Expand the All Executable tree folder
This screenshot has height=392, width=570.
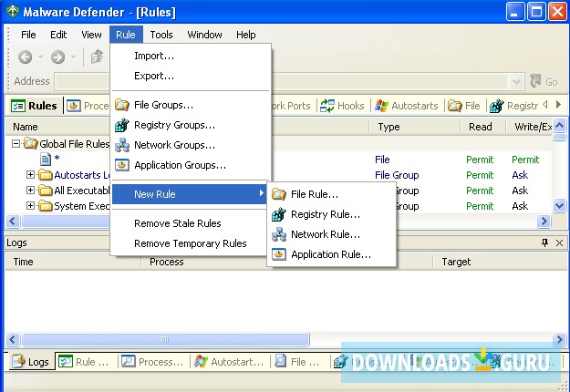pyautogui.click(x=30, y=191)
